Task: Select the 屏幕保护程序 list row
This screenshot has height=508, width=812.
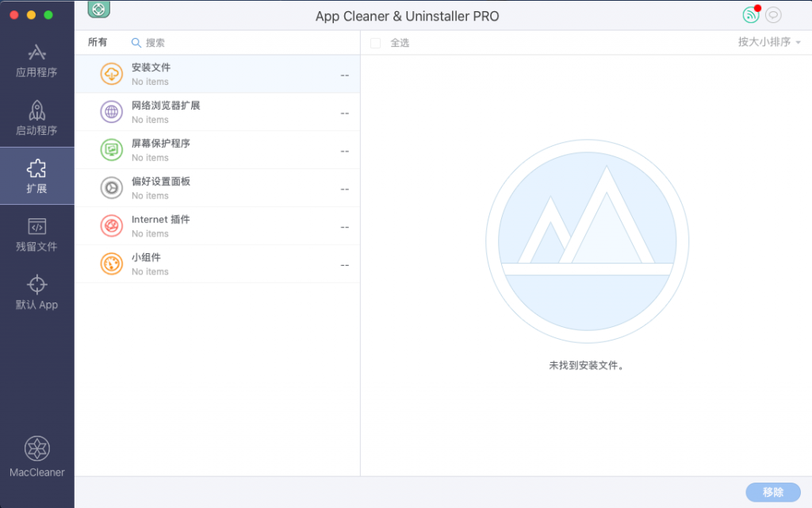Action: click(x=217, y=150)
